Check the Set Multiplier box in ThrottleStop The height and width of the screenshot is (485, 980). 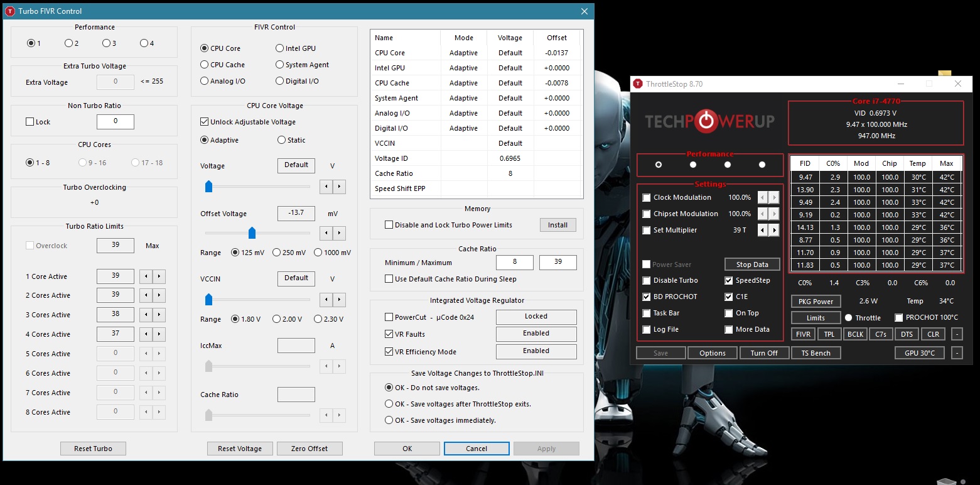[x=647, y=230]
